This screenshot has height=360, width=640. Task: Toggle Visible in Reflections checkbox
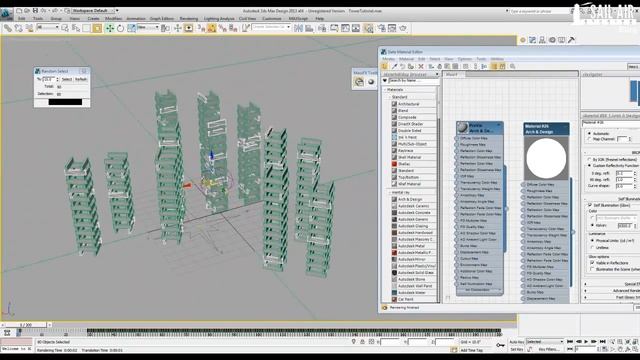point(592,263)
